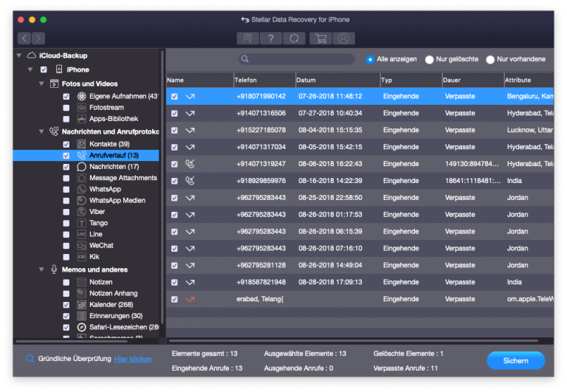Click the WeChat icon in sidebar
This screenshot has height=392, width=567.
[x=82, y=246]
